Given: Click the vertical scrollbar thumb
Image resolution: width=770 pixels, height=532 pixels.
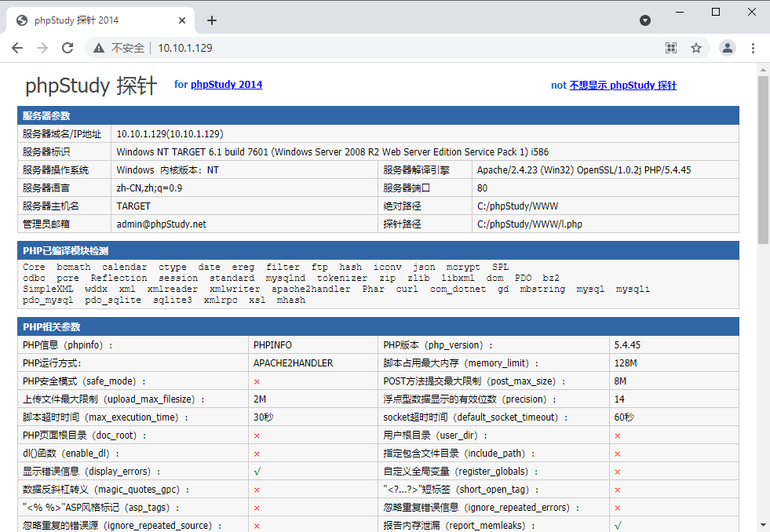Looking at the screenshot, I should click(763, 160).
